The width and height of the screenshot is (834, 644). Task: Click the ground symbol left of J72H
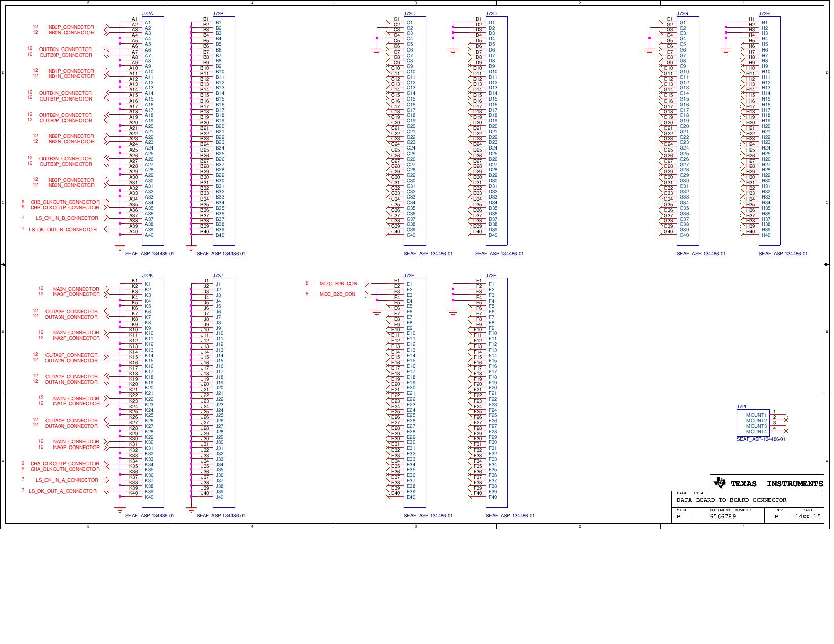click(726, 51)
